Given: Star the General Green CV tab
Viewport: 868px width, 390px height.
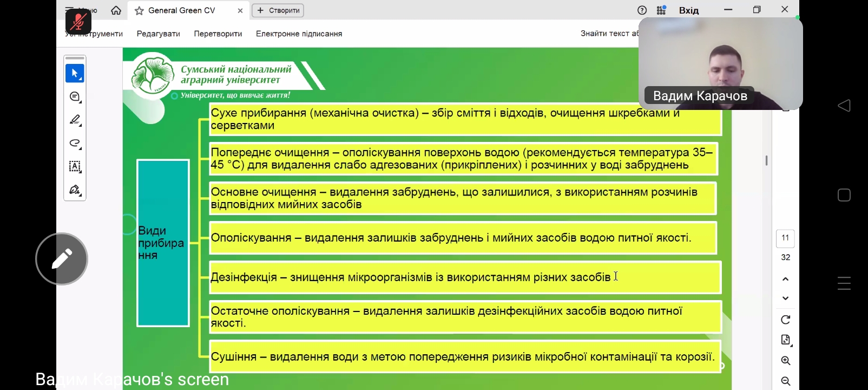Looking at the screenshot, I should point(139,11).
